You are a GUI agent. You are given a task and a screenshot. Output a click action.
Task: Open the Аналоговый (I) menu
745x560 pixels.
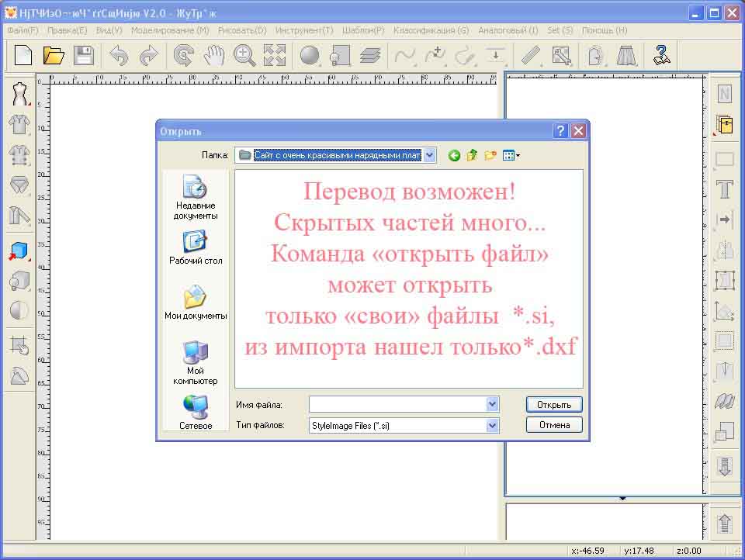[508, 30]
